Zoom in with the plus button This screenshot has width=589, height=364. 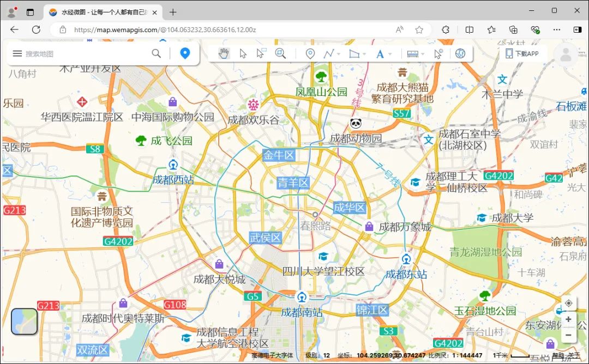569,319
